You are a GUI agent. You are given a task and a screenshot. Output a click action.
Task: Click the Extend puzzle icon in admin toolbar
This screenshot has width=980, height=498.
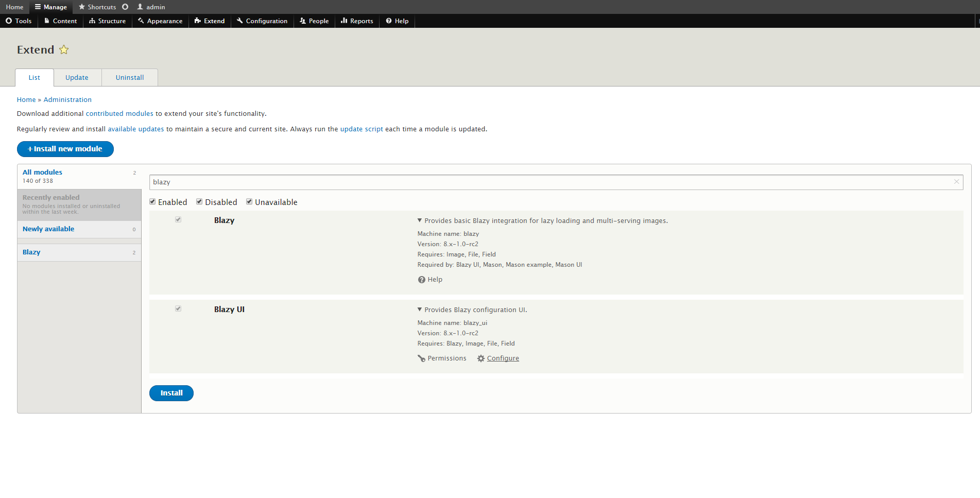197,21
